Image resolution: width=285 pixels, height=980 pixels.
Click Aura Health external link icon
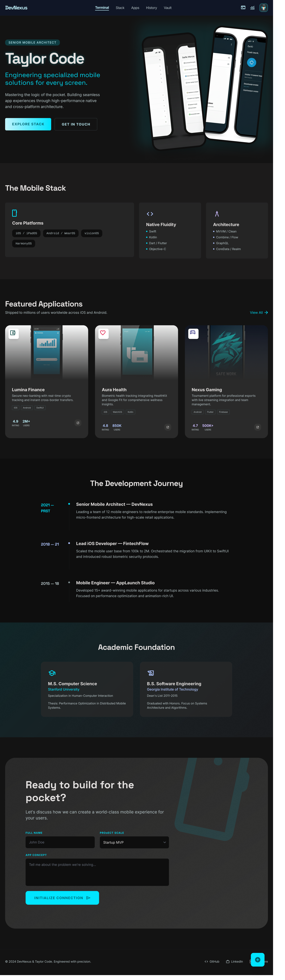[x=167, y=427]
